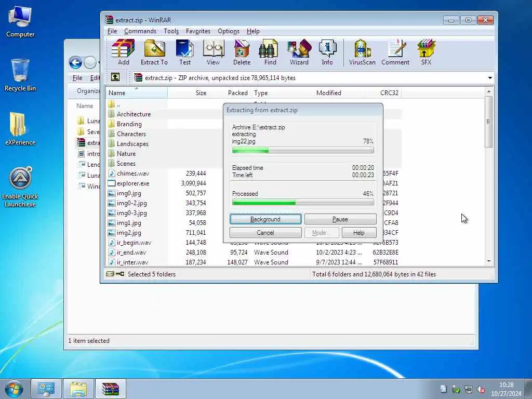Click the Extract To toolbar icon
Screen dimensions: 532x399
(154, 52)
